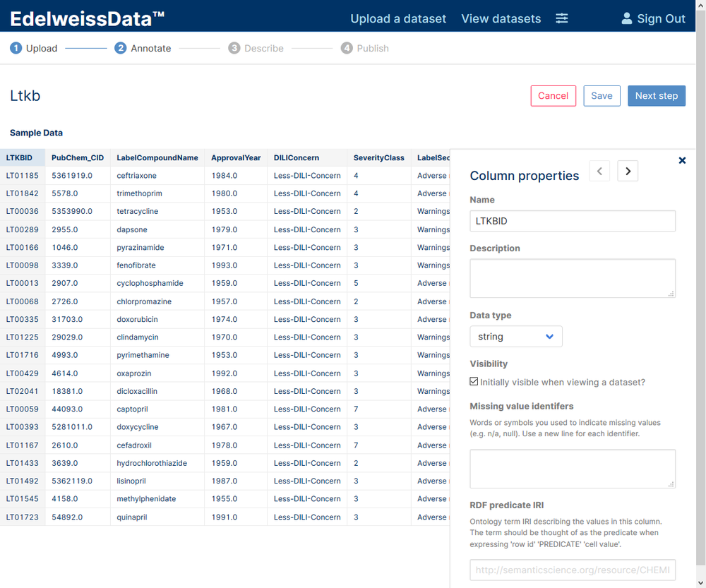The width and height of the screenshot is (706, 588).
Task: Go to next column with right chevron
Action: pyautogui.click(x=628, y=171)
